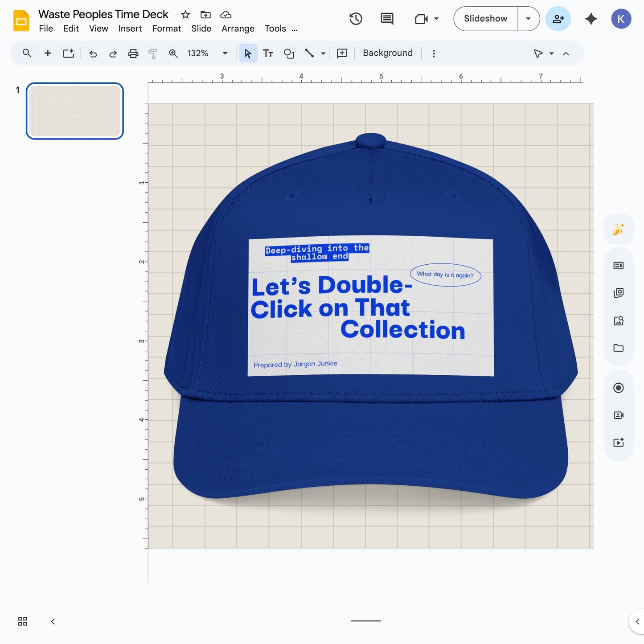644x644 pixels.
Task: Start a video call from camera icon
Action: (421, 19)
